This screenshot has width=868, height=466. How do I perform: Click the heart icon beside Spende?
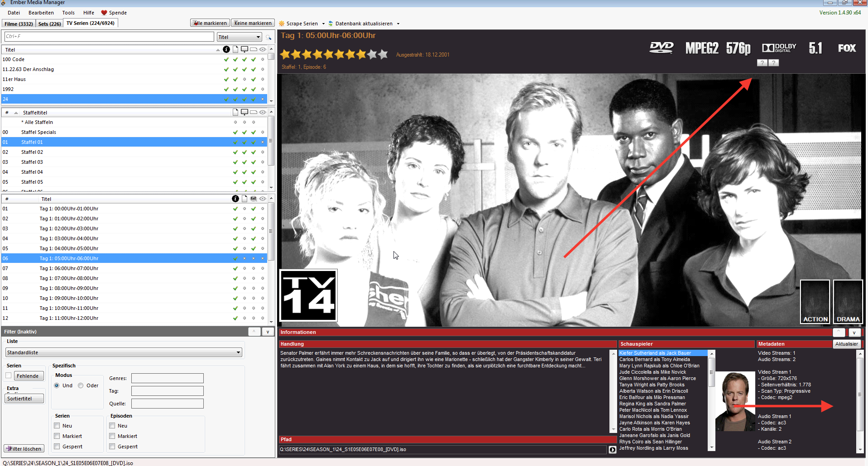104,13
